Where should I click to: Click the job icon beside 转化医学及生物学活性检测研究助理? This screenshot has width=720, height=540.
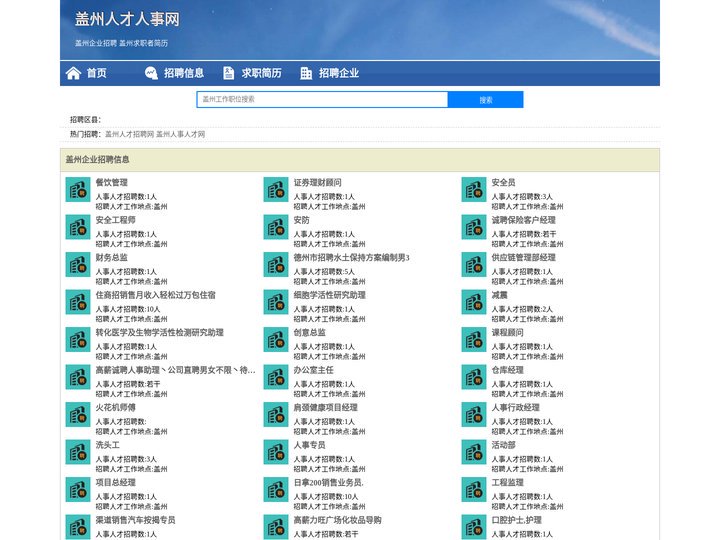[78, 340]
